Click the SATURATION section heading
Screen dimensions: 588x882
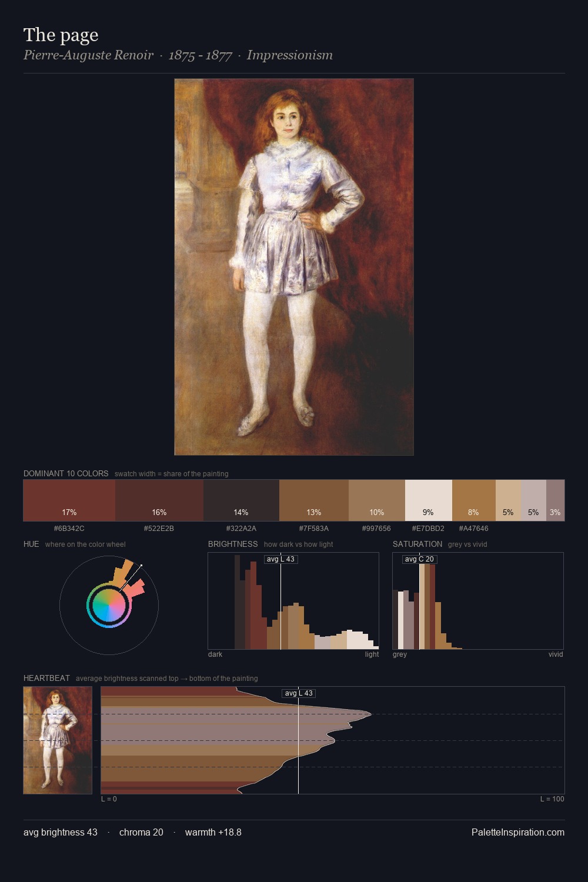pos(417,544)
